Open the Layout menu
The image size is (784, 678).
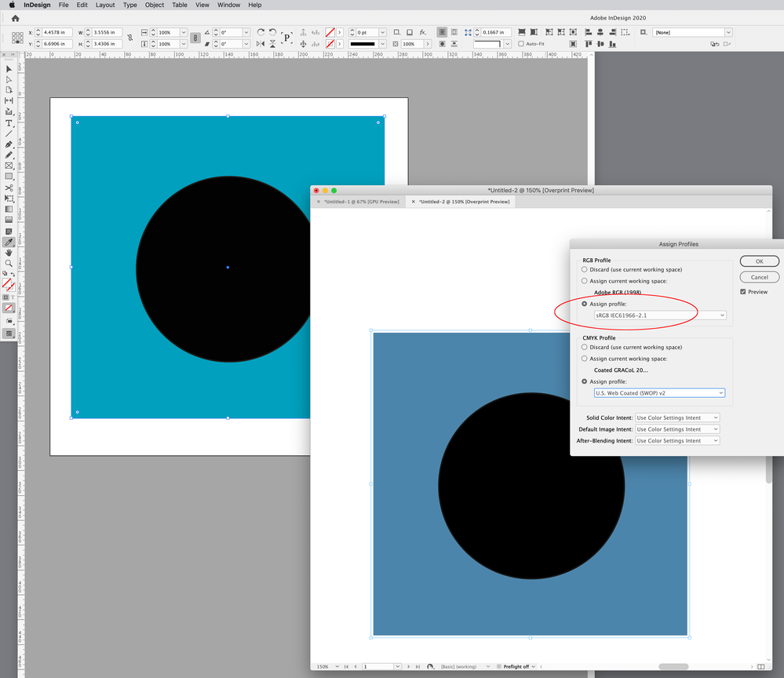[x=105, y=5]
